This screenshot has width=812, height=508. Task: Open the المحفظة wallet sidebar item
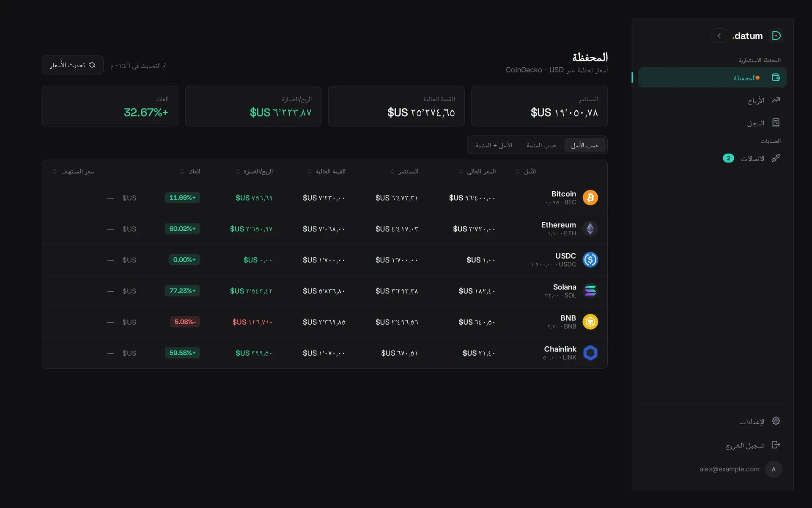(712, 77)
